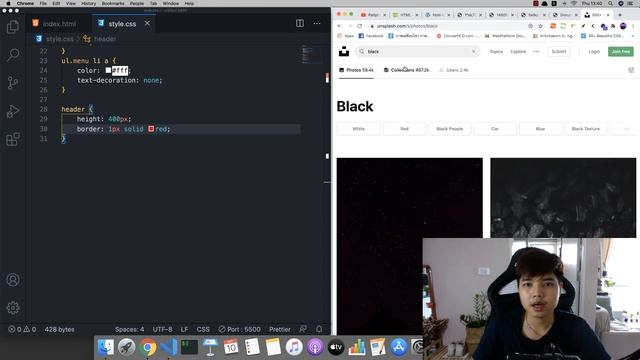Viewport: 640px width, 360px height.
Task: Open Explore on Unsplash
Action: point(518,51)
